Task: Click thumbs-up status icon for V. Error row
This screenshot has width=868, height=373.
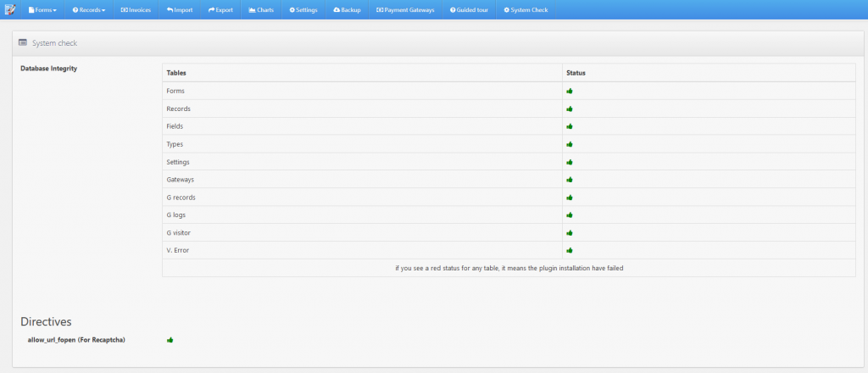Action: [x=570, y=250]
